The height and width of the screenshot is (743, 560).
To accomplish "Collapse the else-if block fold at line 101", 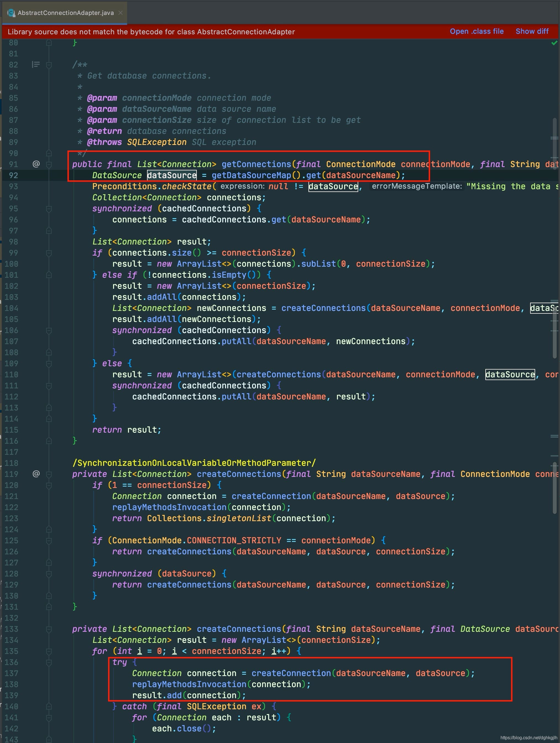I will [49, 275].
